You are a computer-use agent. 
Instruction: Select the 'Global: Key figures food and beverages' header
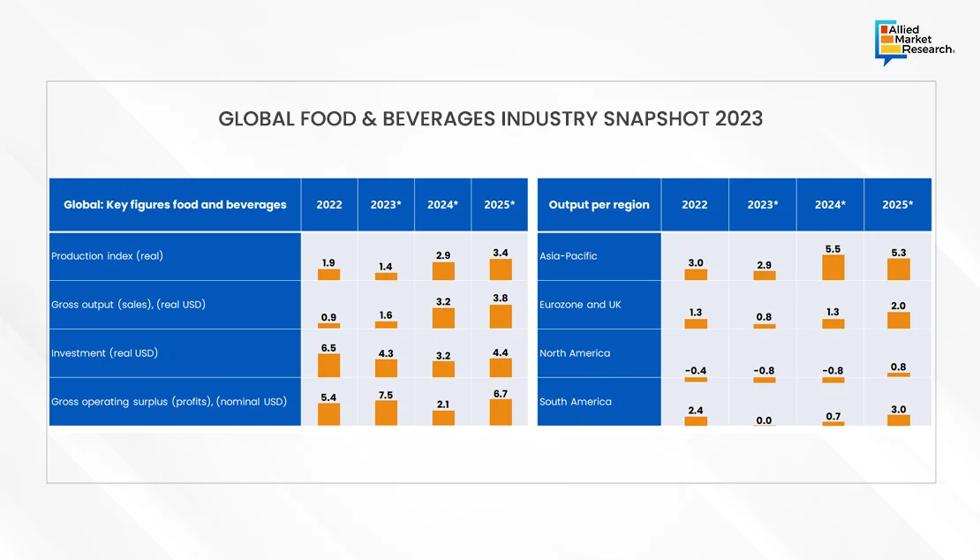(x=175, y=205)
